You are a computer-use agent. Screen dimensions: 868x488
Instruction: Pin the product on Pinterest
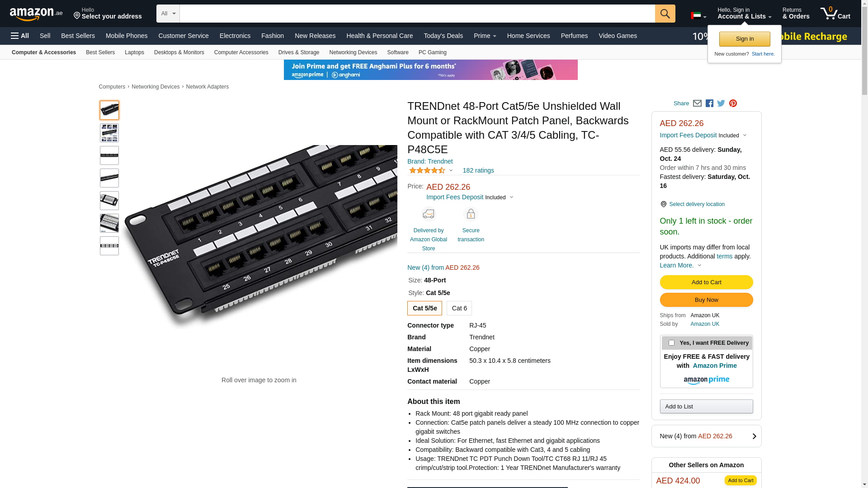click(733, 103)
